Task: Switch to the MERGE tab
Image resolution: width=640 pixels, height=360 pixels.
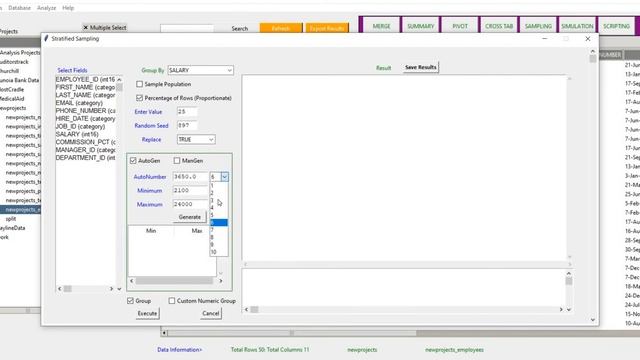Action: [x=381, y=26]
